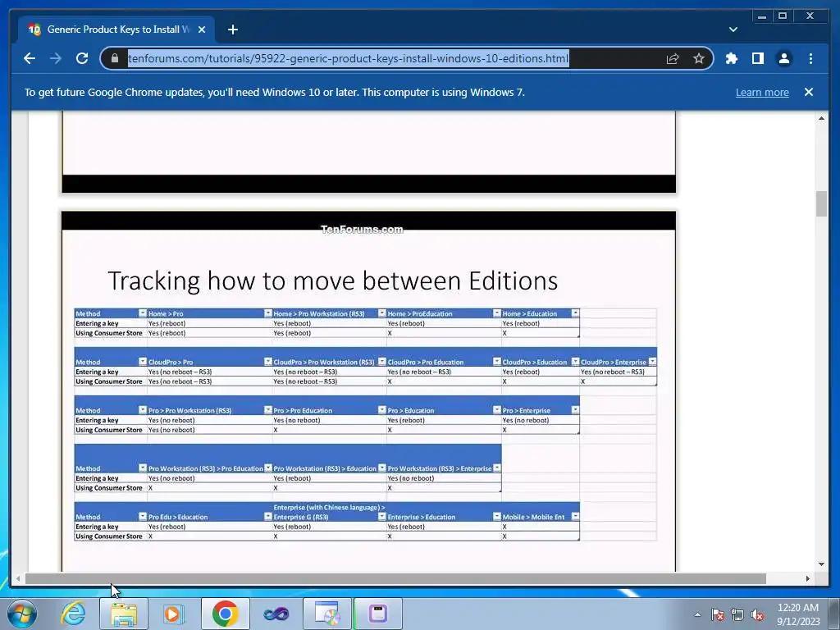Open the Chrome side panel
Screen dimensions: 840x630
[757, 58]
